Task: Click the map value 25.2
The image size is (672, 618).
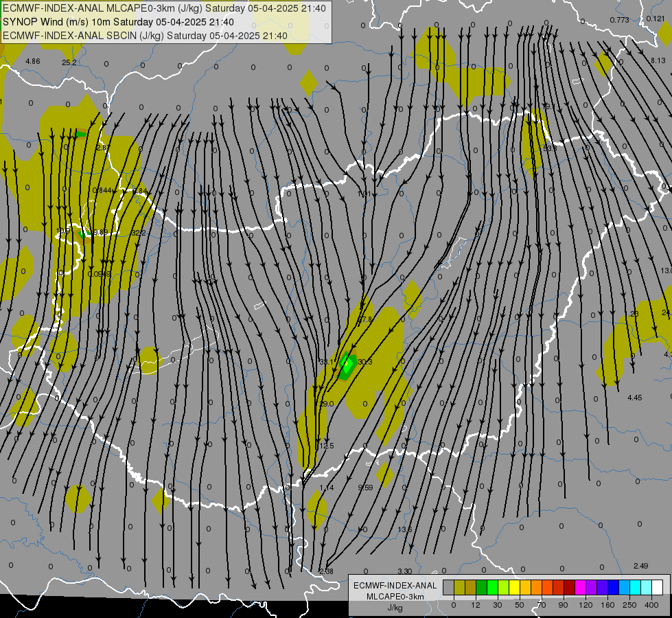Action: [x=69, y=62]
